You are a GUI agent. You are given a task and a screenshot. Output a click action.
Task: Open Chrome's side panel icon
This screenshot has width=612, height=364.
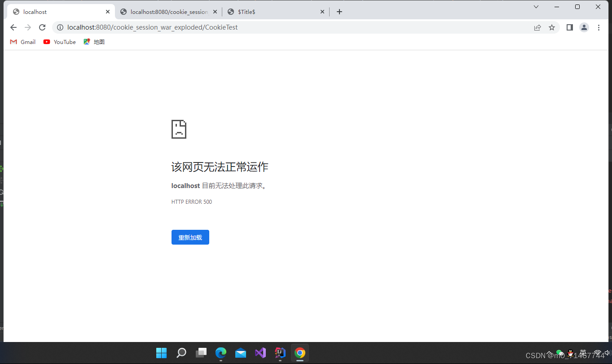(x=569, y=27)
